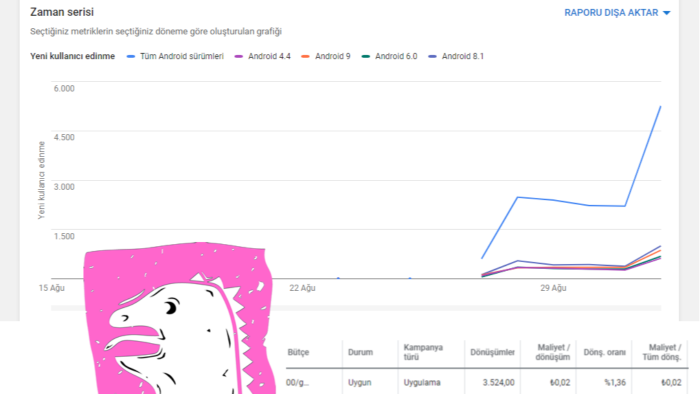Sort by the Bütçe column header
The image size is (700, 394).
(x=298, y=353)
